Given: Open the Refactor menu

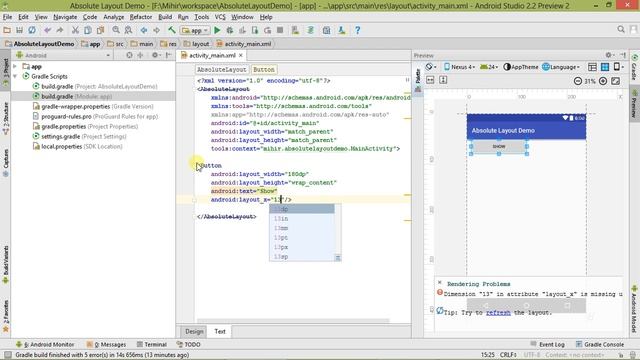Looking at the screenshot, I should [x=141, y=17].
